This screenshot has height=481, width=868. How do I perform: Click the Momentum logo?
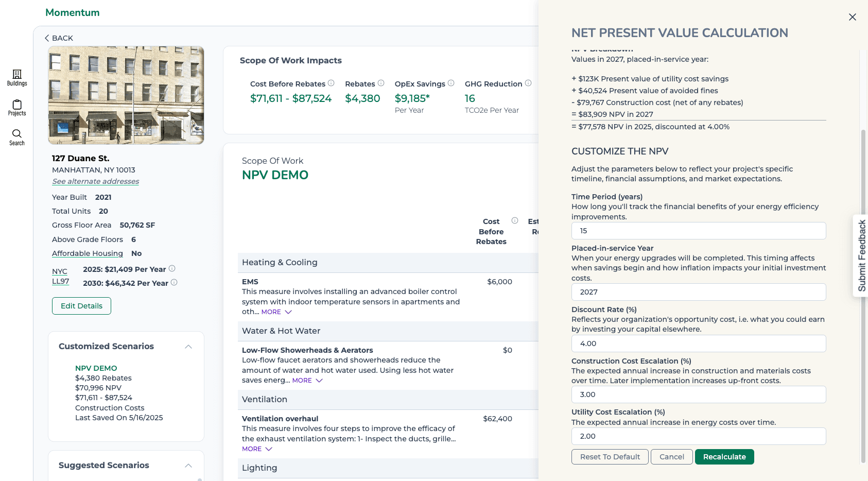tap(73, 12)
